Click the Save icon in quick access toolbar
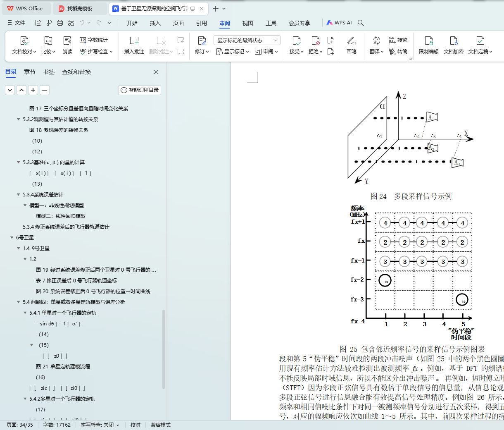 click(38, 23)
